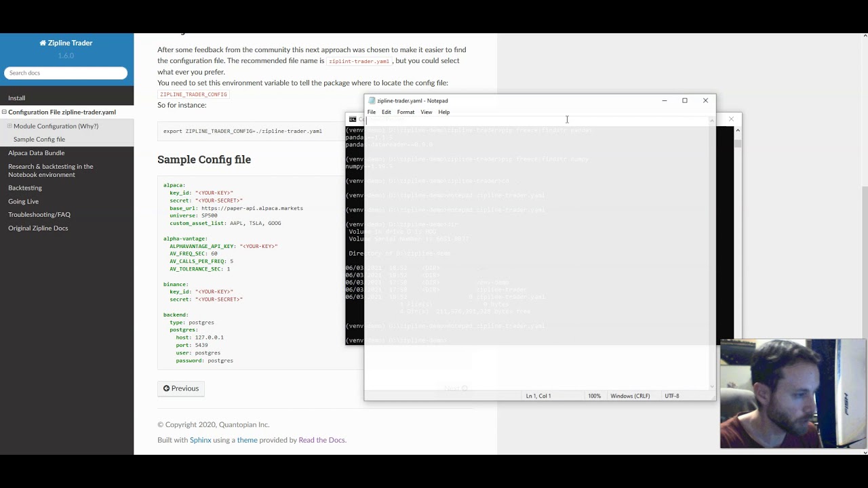The width and height of the screenshot is (868, 488).
Task: Minimize the Notepad window
Action: [x=665, y=100]
